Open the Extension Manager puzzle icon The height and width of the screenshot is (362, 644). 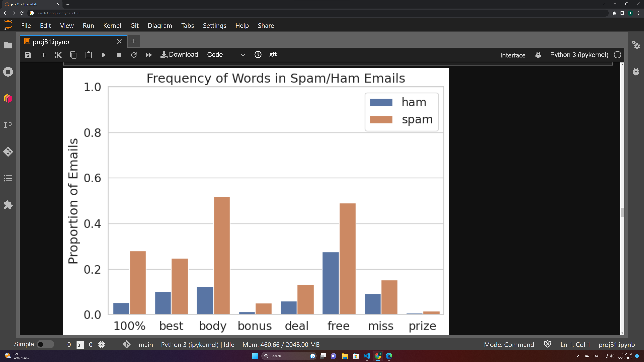8,205
